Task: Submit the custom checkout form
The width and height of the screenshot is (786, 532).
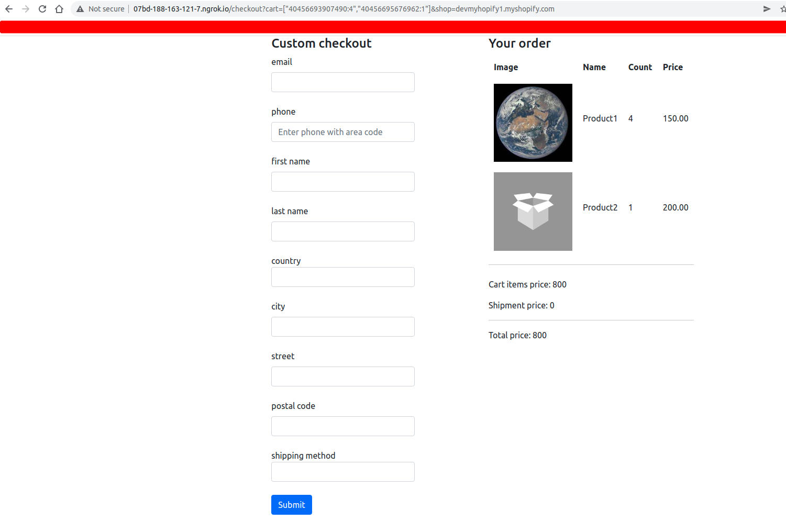Action: click(x=292, y=505)
